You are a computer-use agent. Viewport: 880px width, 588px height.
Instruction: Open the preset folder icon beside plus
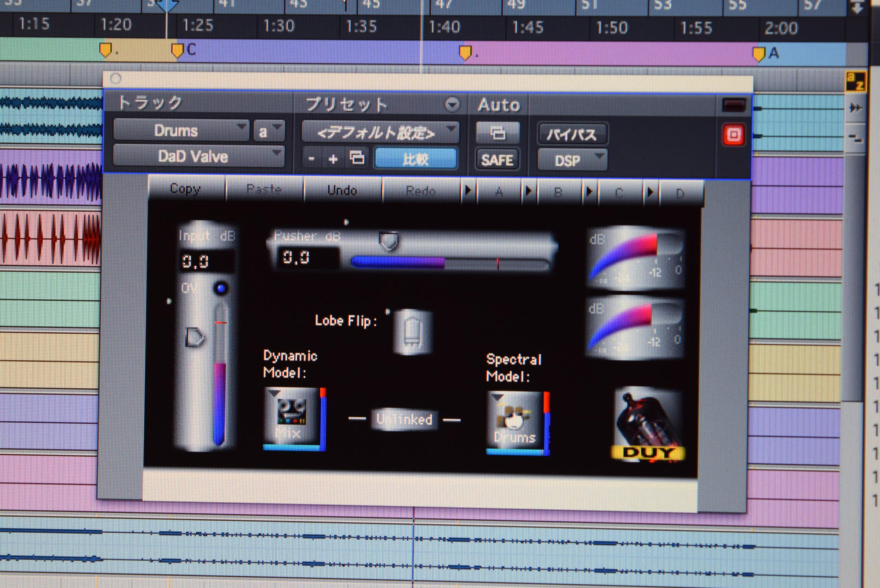point(357,158)
